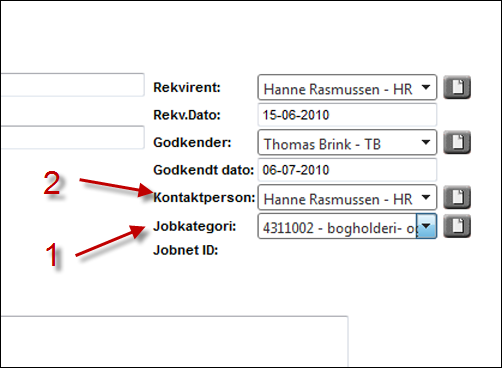Click inside the large text area at bottom
502x368 pixels.
[174, 341]
